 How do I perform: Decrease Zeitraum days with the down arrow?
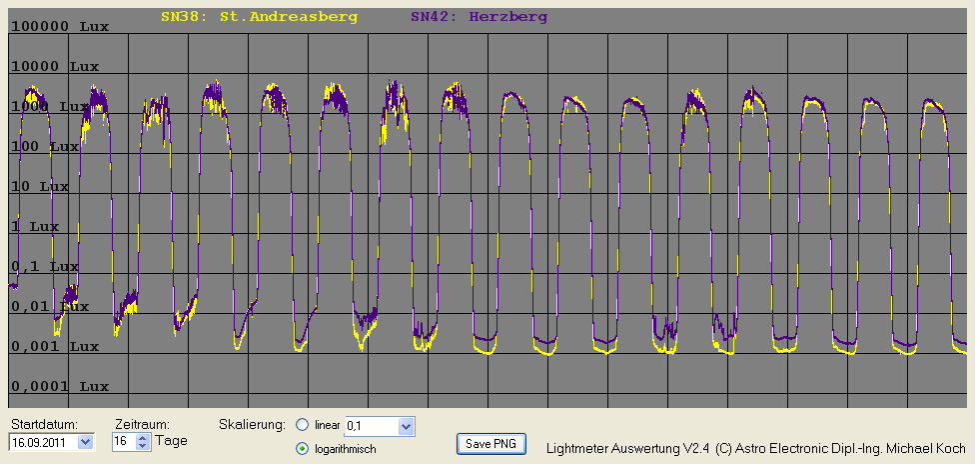(143, 446)
